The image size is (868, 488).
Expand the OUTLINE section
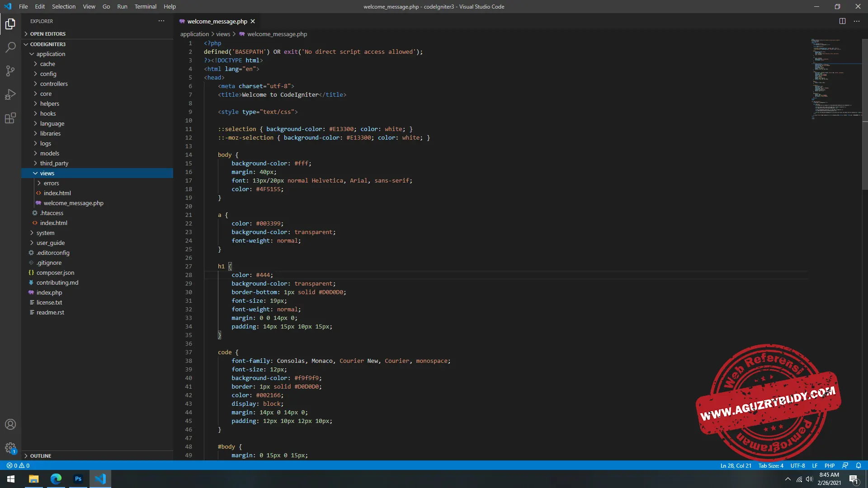click(x=97, y=456)
